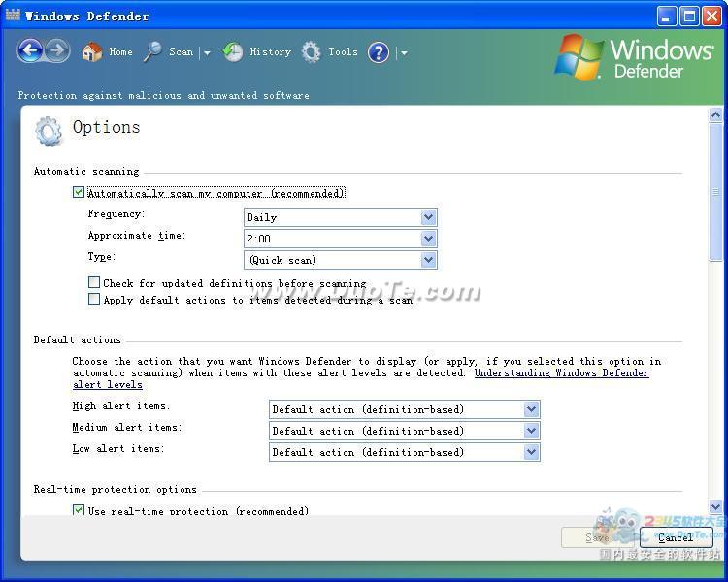Expand the help options dropdown arrow
This screenshot has height=582, width=728.
pyautogui.click(x=404, y=53)
